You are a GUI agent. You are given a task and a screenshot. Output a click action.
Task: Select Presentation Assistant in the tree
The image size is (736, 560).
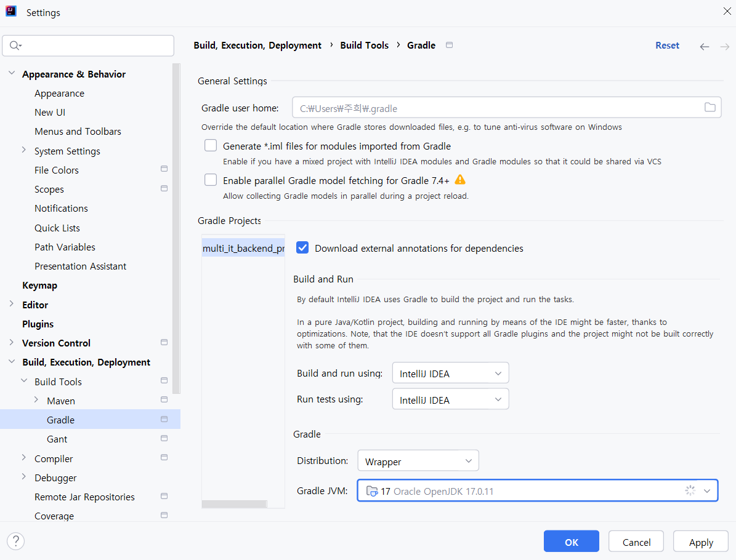[80, 266]
